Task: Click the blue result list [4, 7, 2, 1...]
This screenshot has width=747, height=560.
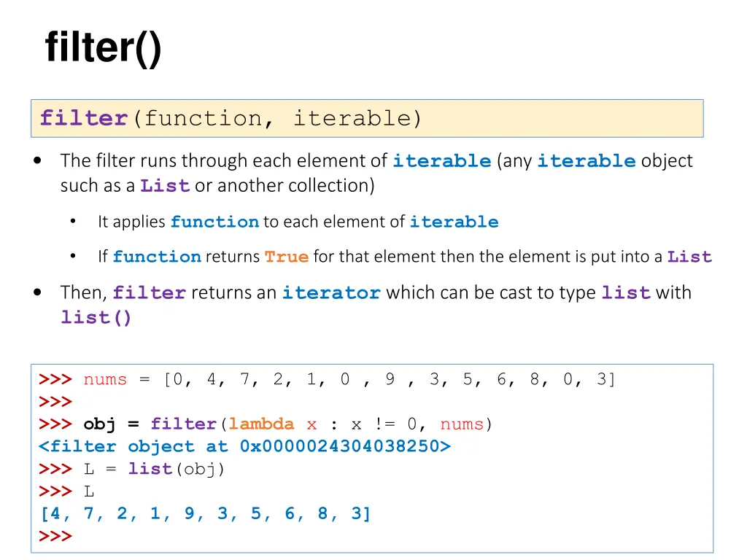Action: coord(205,514)
